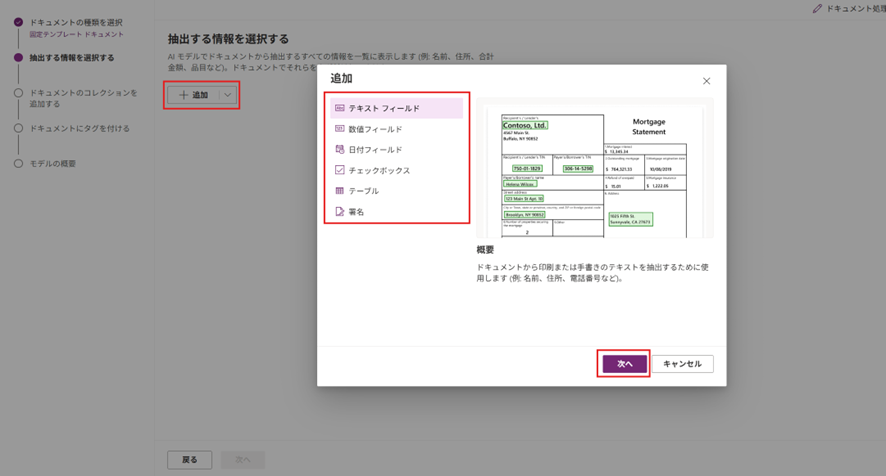Go to the モデルの概要 step
886x476 pixels.
coord(53,163)
